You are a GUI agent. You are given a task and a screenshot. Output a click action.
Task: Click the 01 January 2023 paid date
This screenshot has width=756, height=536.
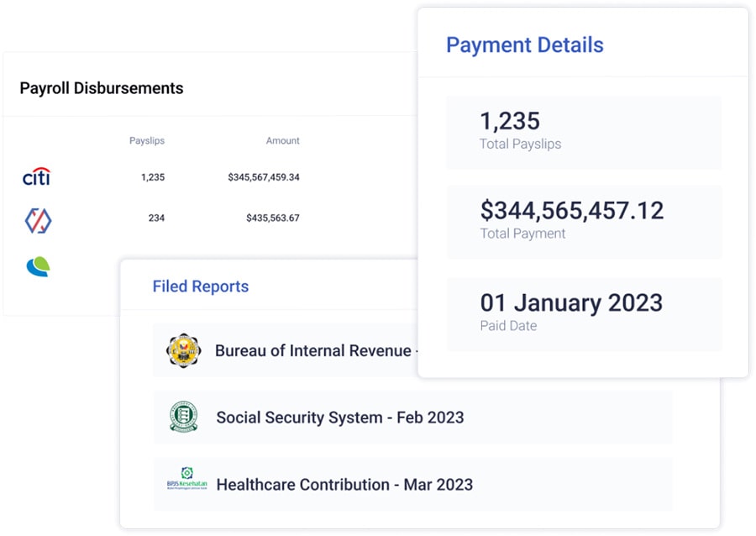[571, 302]
